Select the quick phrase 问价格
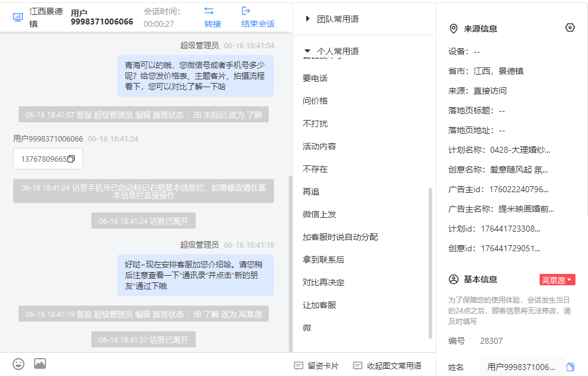This screenshot has width=588, height=376. tap(315, 101)
